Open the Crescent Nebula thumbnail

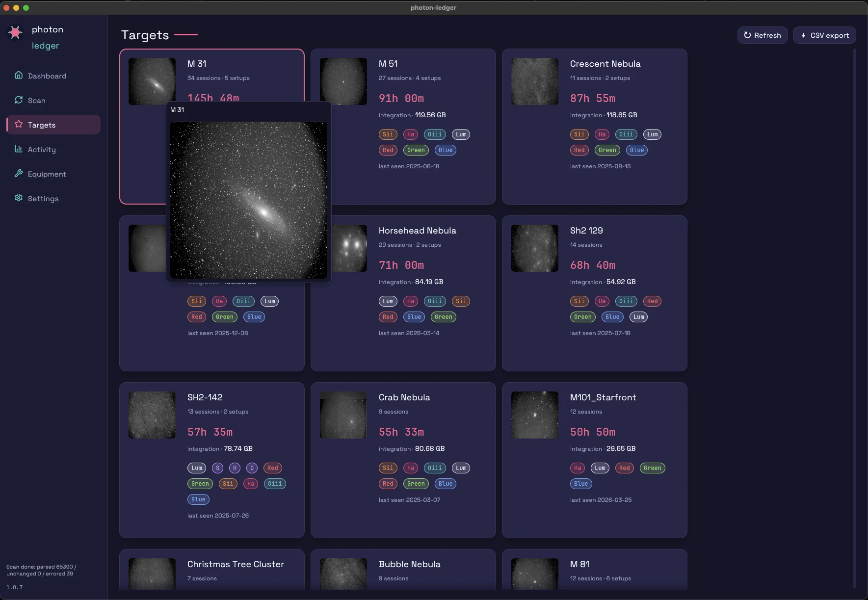tap(535, 81)
